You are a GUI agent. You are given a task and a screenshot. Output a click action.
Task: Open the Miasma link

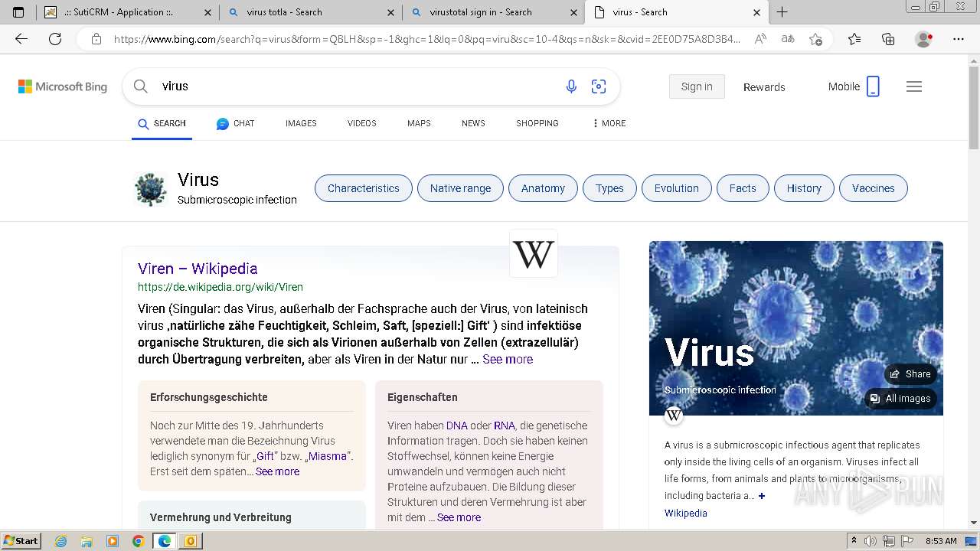pos(328,456)
